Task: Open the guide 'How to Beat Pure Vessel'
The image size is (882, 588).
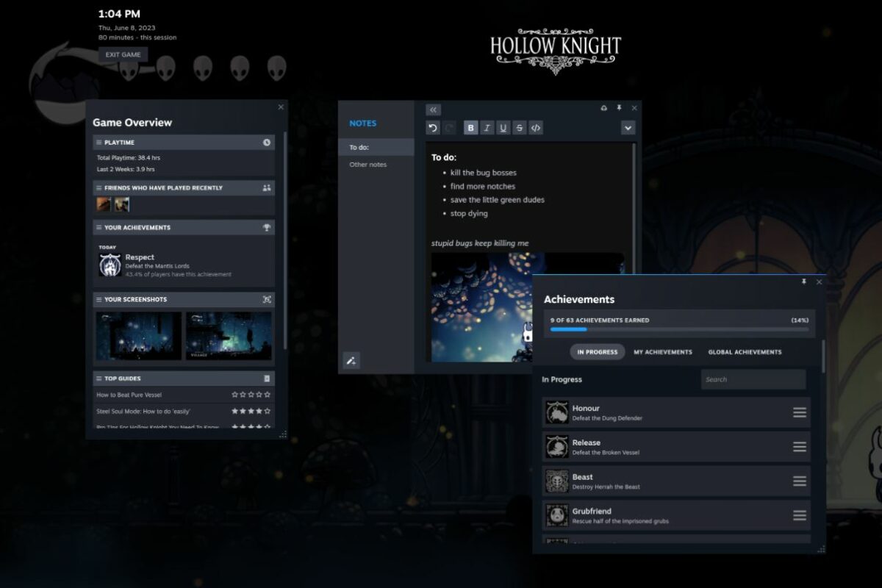Action: (x=131, y=395)
